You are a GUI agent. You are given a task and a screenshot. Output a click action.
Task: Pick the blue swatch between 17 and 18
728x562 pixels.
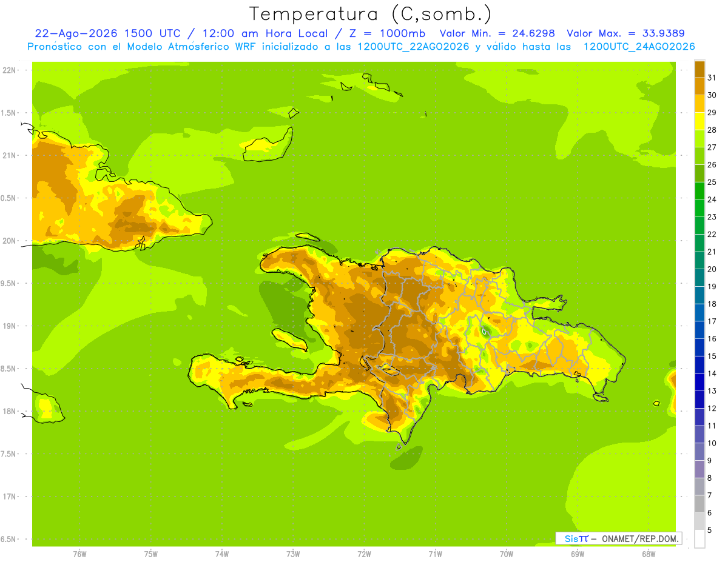pos(699,312)
